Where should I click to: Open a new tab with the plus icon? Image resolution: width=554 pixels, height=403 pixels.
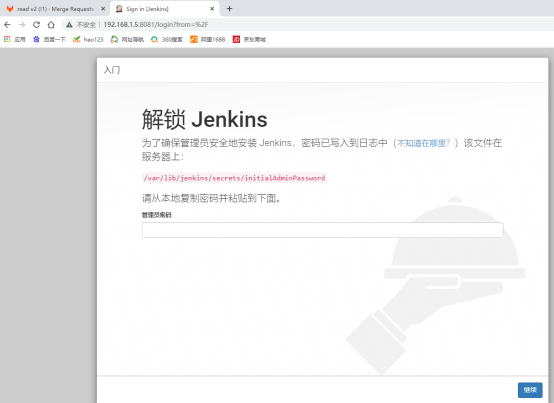pos(229,8)
